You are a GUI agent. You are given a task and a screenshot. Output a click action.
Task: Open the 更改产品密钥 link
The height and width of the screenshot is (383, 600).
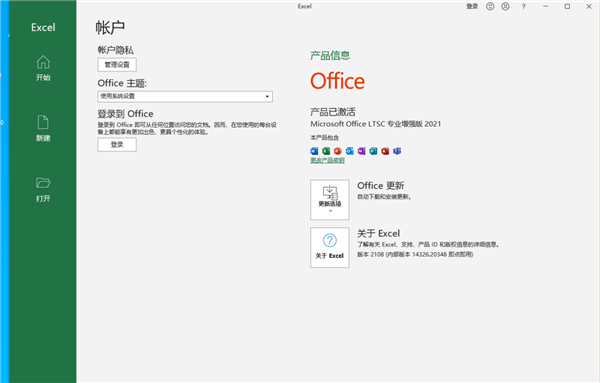pos(327,160)
